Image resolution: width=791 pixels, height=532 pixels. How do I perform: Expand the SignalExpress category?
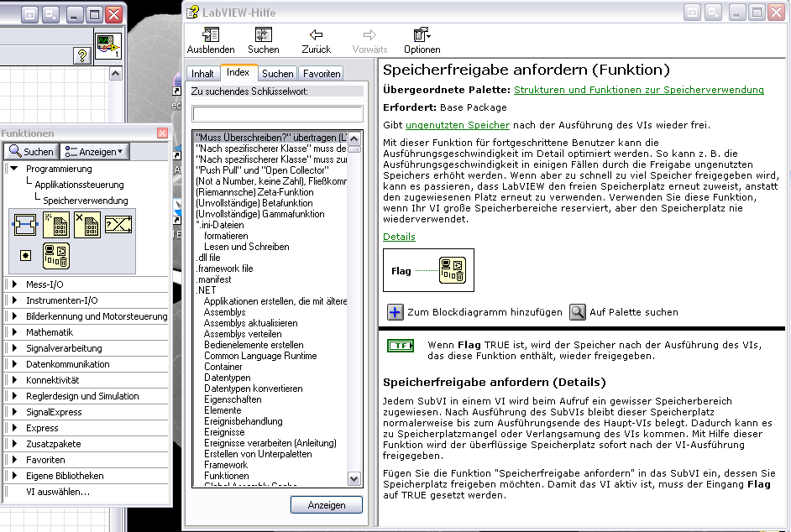[x=14, y=412]
